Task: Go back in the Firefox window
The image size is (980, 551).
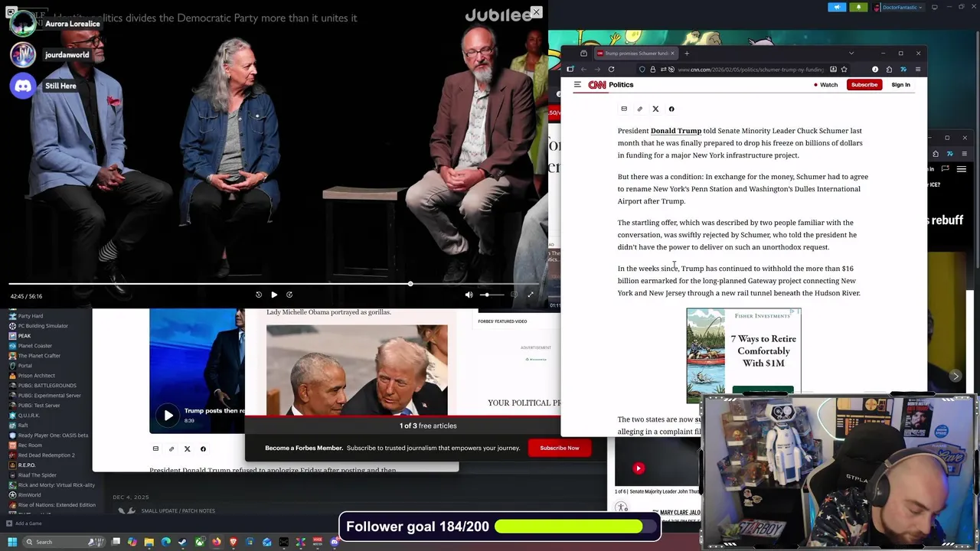Action: [583, 70]
